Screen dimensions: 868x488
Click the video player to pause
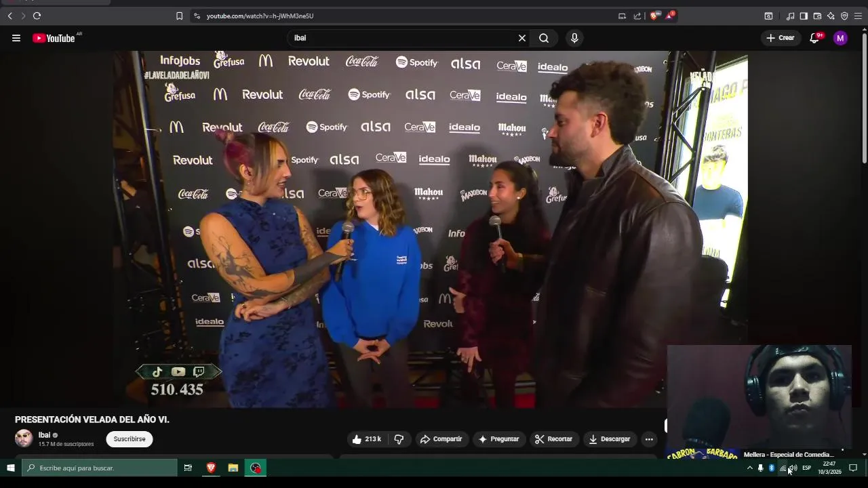pos(430,229)
